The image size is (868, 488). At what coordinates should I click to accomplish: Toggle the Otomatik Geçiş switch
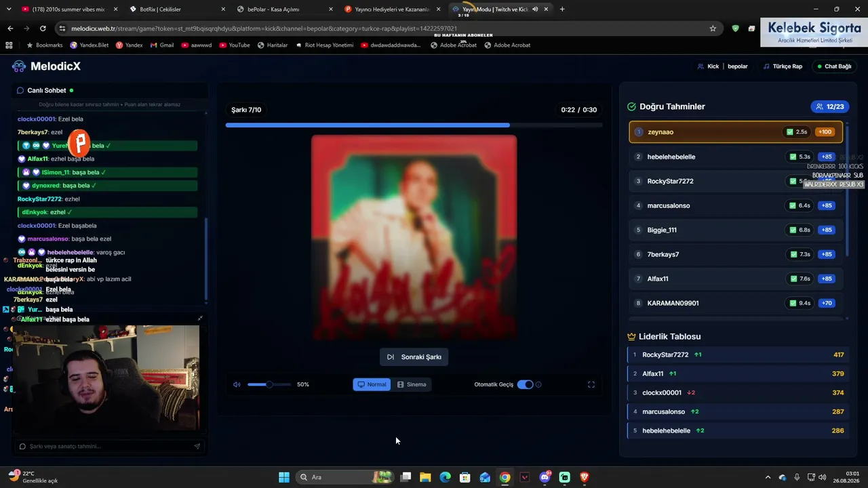tap(525, 384)
